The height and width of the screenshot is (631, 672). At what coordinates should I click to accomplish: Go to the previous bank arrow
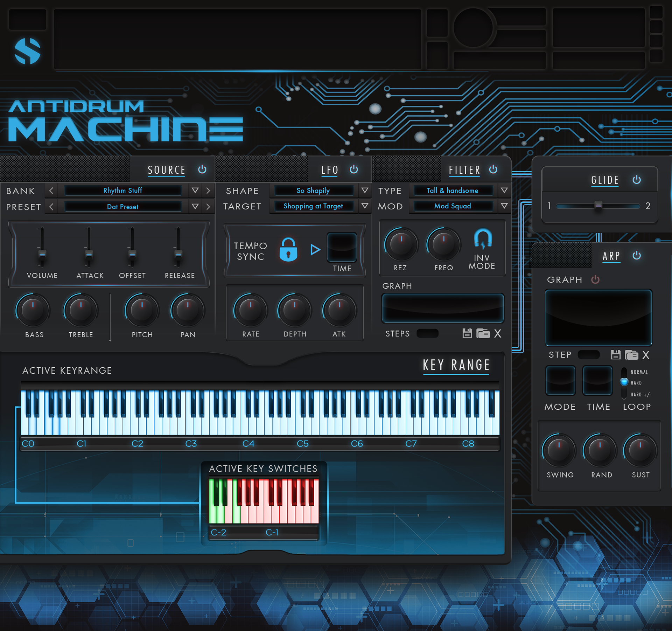(x=51, y=190)
